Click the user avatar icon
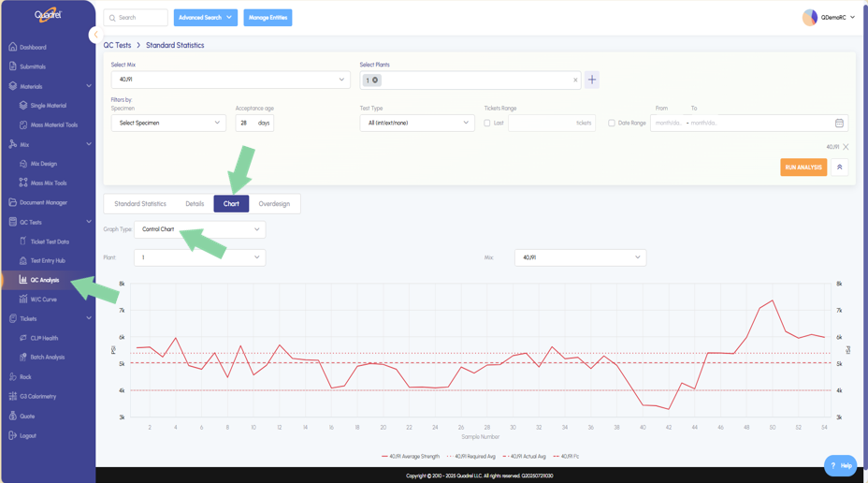Viewport: 868px width, 483px height. (810, 18)
